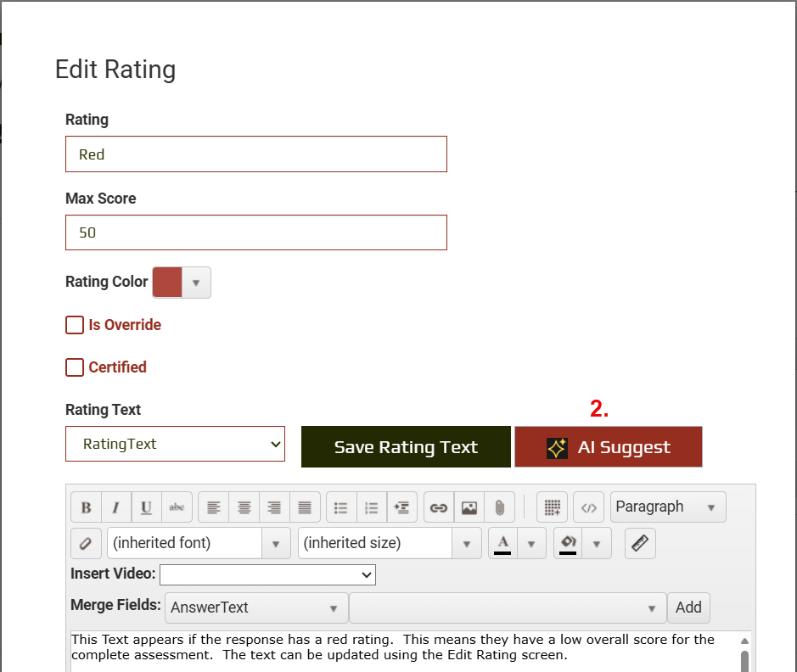Image resolution: width=797 pixels, height=672 pixels.
Task: Insert a hyperlink in the editor
Action: tap(439, 507)
